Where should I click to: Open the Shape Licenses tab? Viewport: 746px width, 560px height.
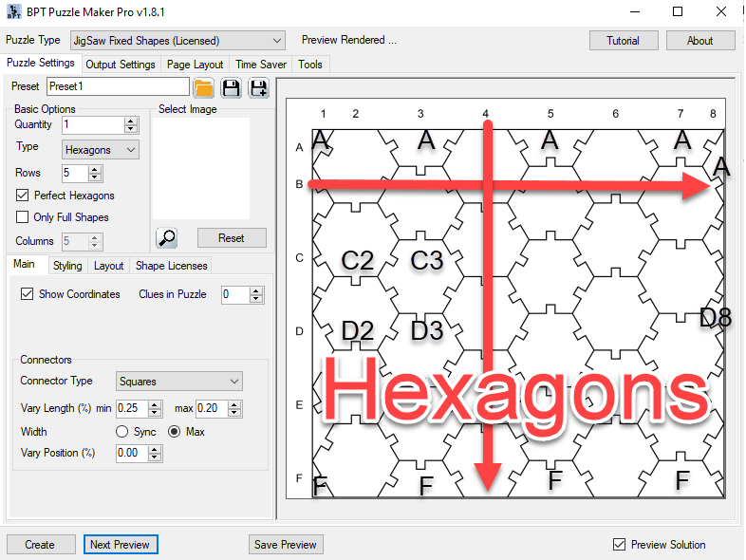171,266
